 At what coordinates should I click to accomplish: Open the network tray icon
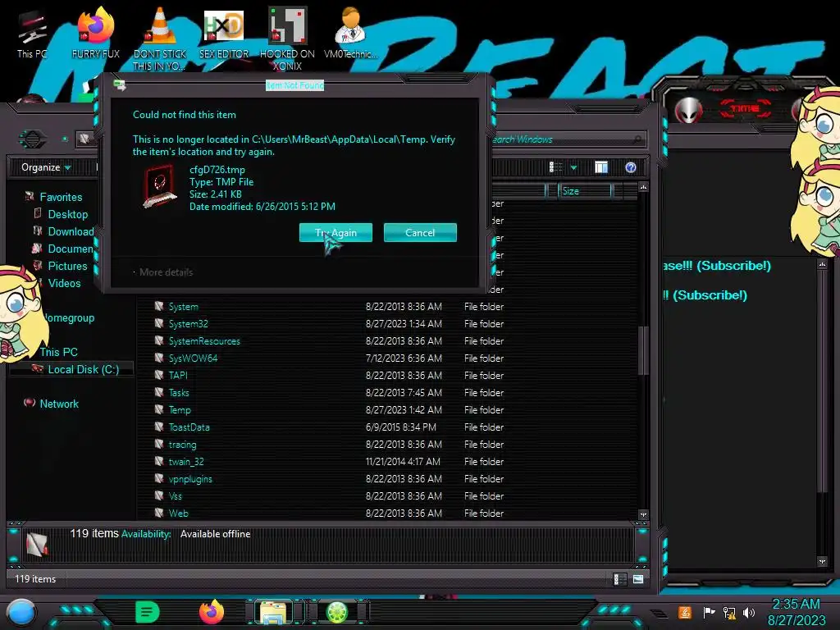pos(728,612)
